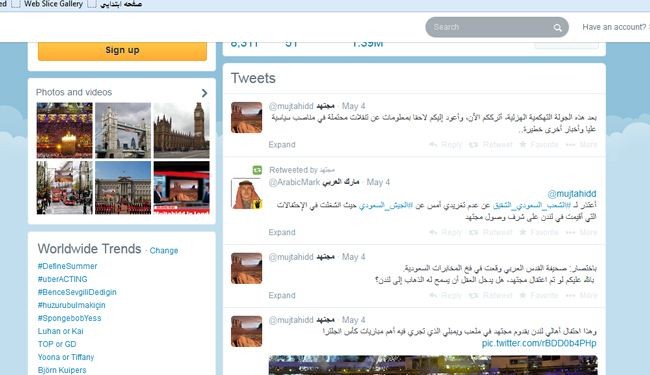Open More options on the @ArabicMark tweet

click(x=582, y=232)
